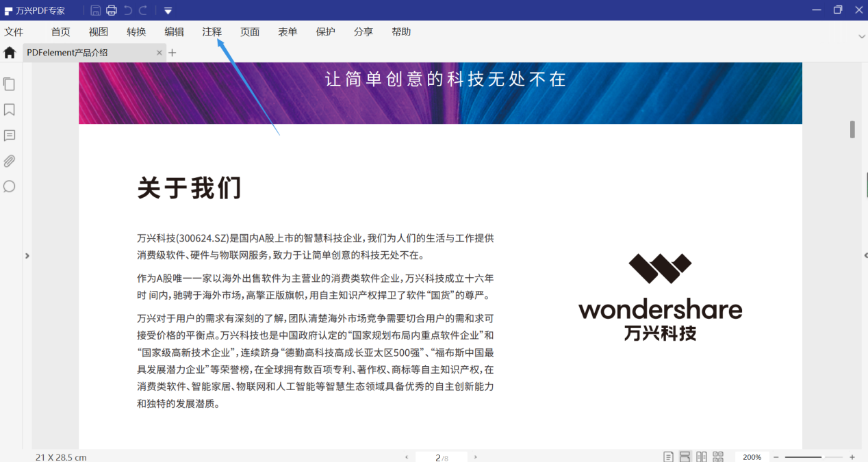868x462 pixels.
Task: Click the 200% zoom level field
Action: pyautogui.click(x=752, y=457)
